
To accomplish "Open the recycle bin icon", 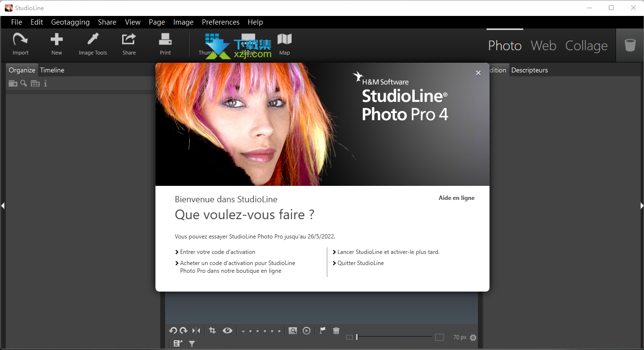I will (x=630, y=45).
